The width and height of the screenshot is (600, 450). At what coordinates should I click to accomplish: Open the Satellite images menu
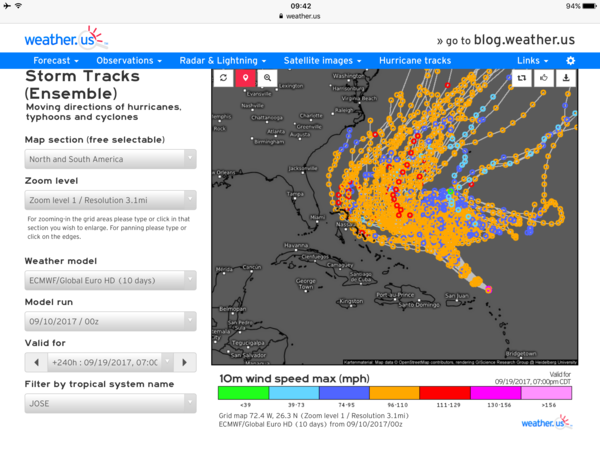coord(322,60)
